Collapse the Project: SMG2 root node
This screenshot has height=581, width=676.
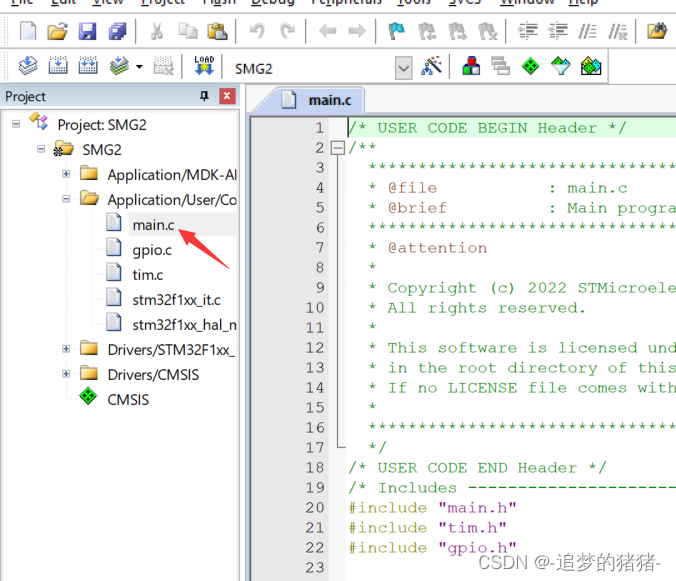[16, 124]
